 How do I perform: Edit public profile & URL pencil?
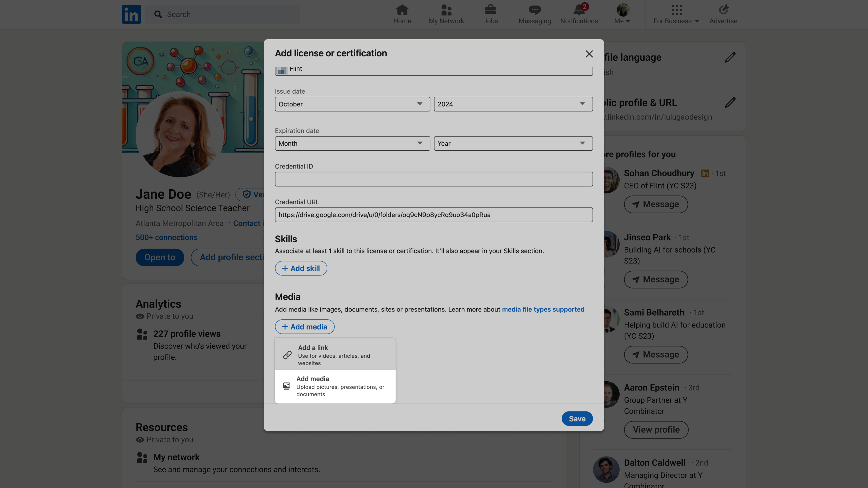click(x=730, y=103)
